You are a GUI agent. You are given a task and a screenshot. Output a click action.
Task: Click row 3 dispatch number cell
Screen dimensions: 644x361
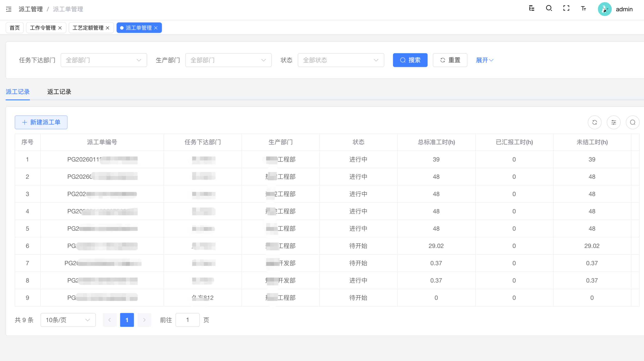pyautogui.click(x=102, y=194)
